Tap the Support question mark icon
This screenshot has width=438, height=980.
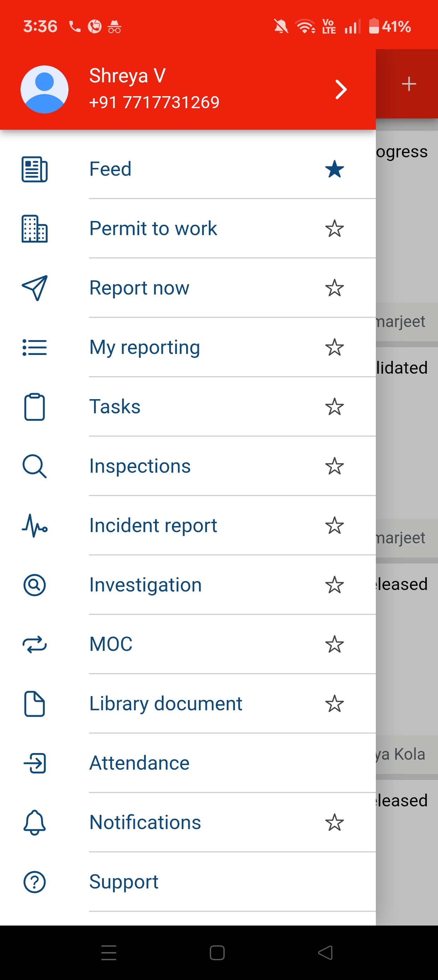click(x=34, y=881)
